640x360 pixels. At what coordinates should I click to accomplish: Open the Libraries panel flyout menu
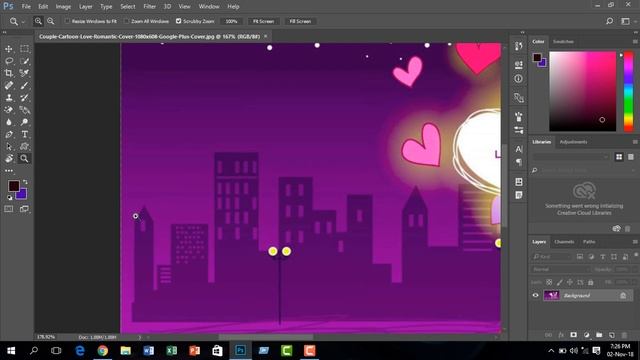pyautogui.click(x=635, y=142)
